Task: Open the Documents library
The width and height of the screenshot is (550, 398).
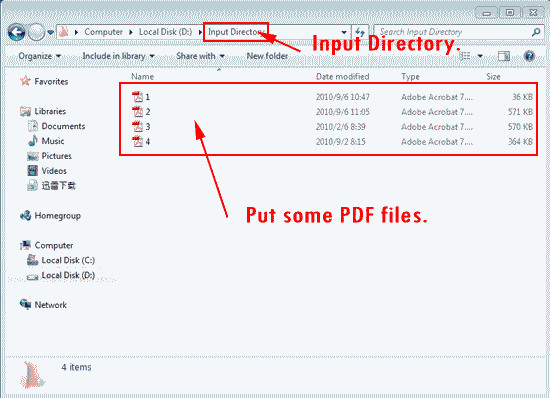Action: tap(63, 126)
